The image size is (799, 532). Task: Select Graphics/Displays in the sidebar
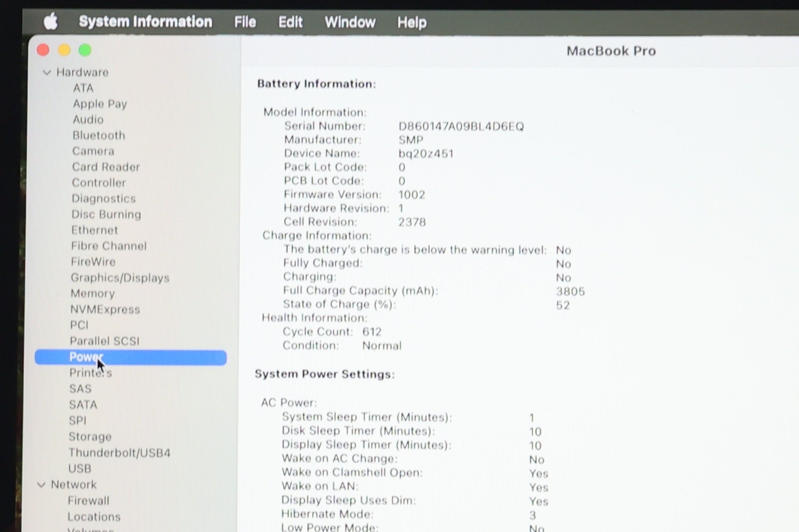pyautogui.click(x=120, y=277)
